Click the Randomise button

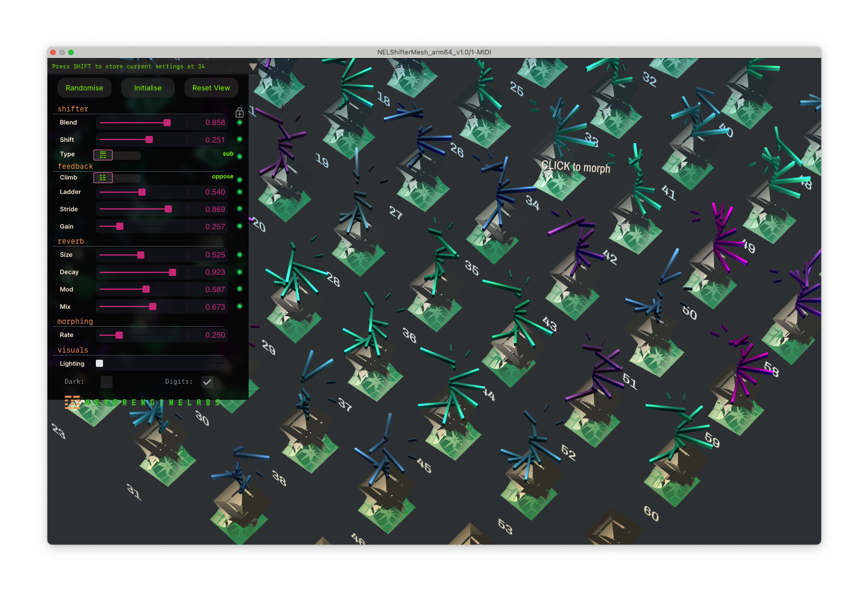tap(84, 88)
